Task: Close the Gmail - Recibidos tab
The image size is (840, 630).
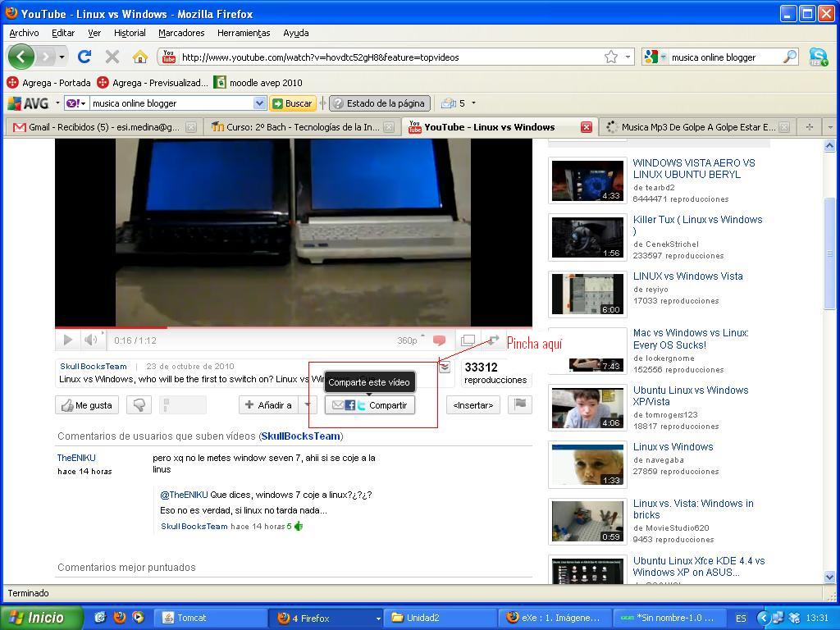Action: pos(190,127)
